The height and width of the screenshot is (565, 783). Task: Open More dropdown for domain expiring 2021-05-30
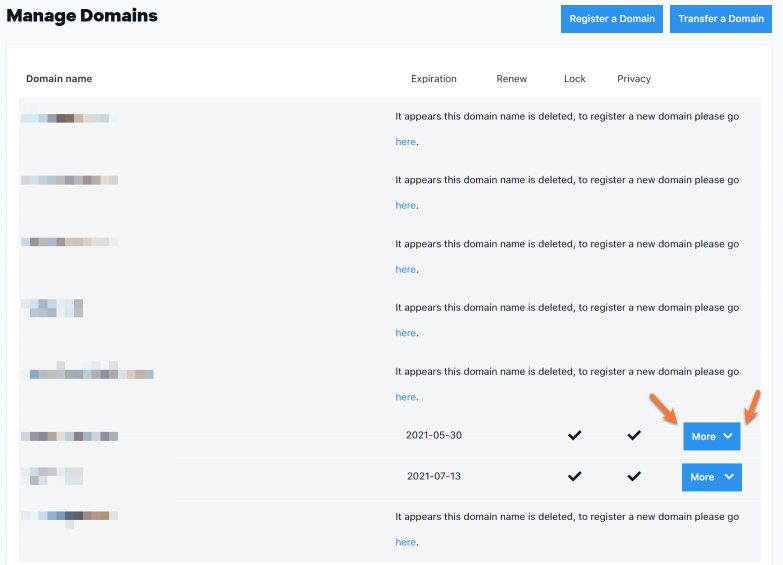(711, 437)
